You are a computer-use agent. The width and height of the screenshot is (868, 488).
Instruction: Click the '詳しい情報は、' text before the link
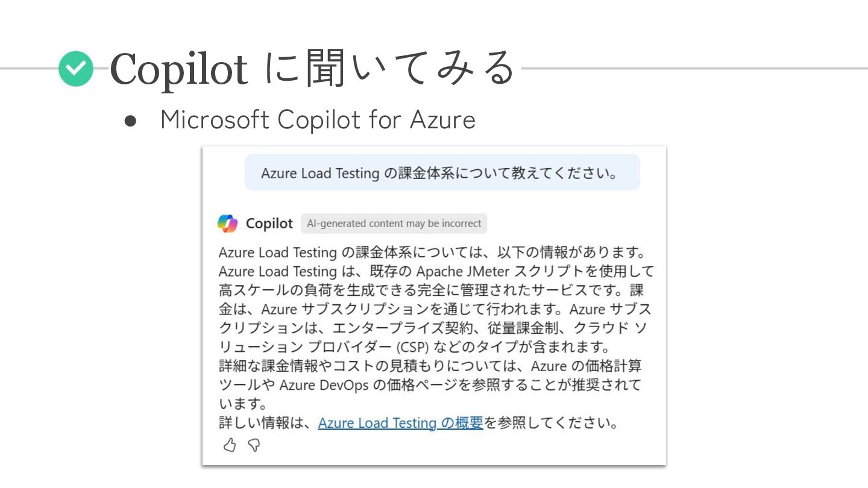pos(267,423)
